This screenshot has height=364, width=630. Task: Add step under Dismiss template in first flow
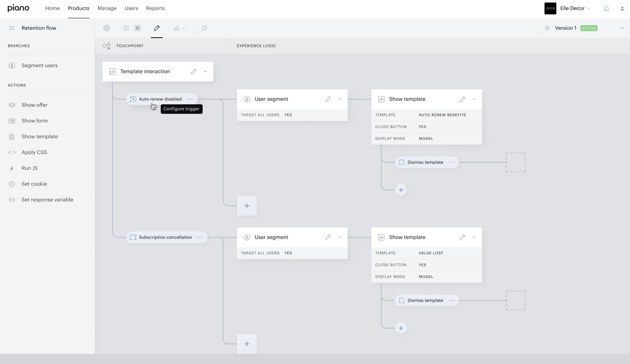tap(401, 190)
